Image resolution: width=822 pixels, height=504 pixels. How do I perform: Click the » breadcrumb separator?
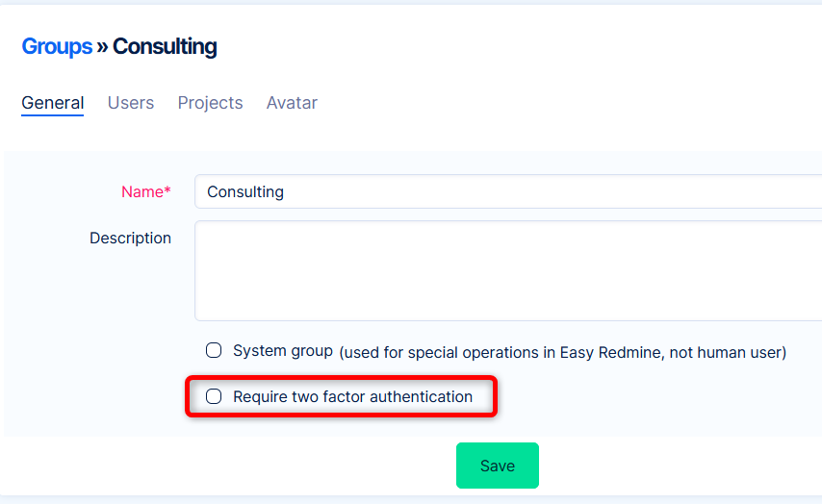pos(102,46)
